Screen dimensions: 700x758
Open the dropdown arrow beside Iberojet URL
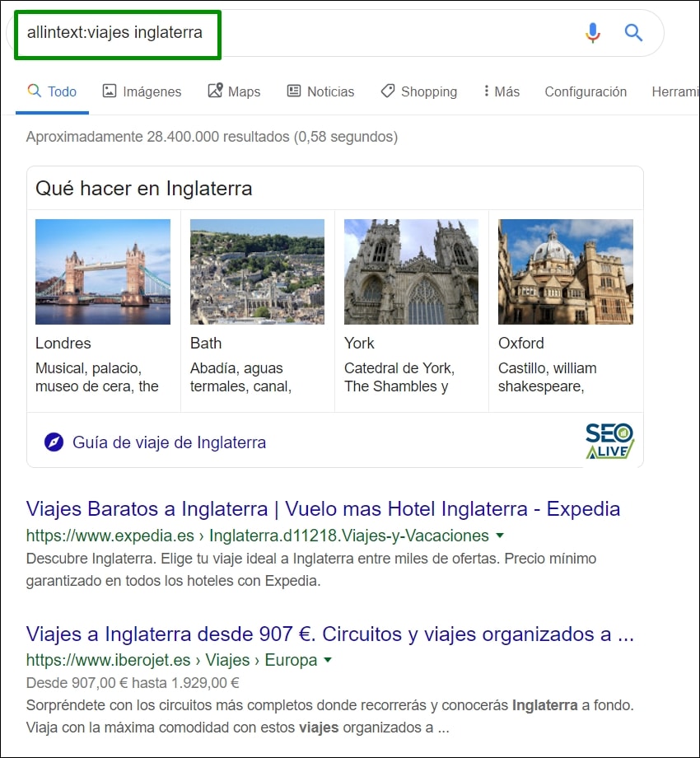(326, 660)
